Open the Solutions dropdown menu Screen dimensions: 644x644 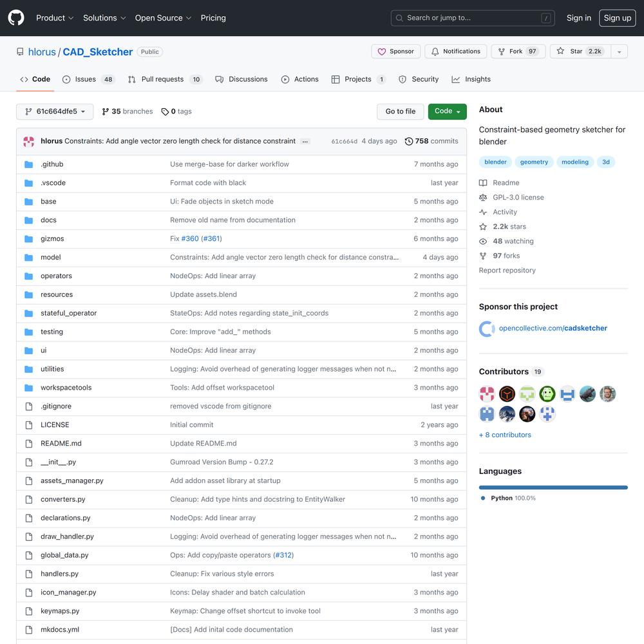point(104,18)
